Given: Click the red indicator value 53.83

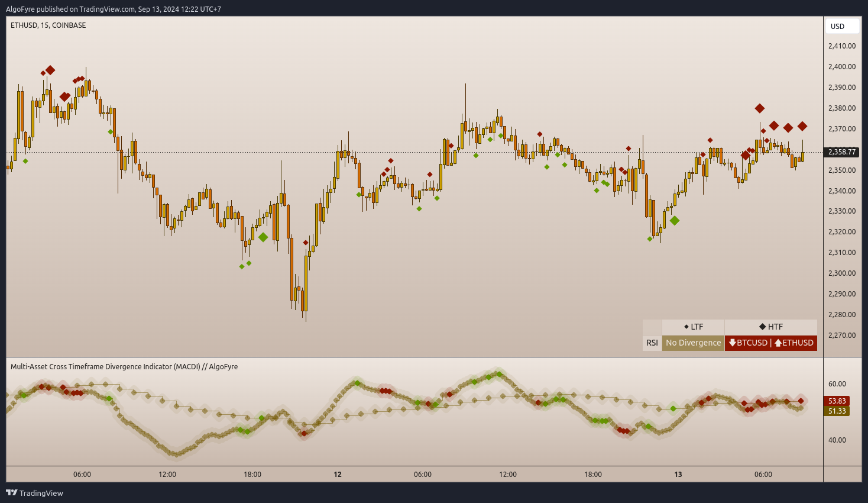Looking at the screenshot, I should click(x=837, y=401).
